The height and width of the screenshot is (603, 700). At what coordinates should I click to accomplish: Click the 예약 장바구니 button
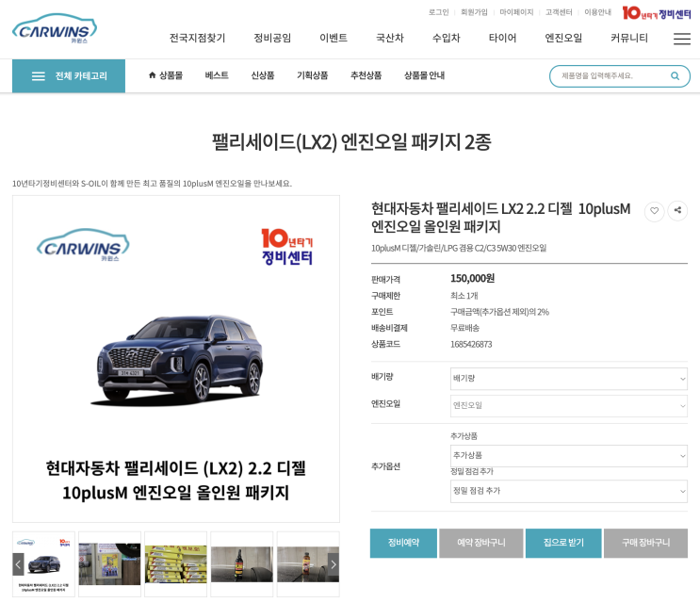[481, 544]
